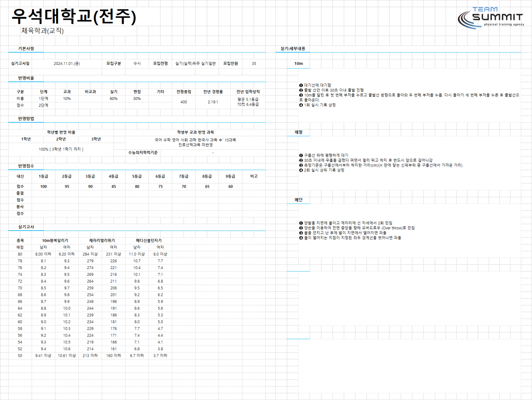Click the 반영방법 section header
The image size is (532, 400).
click(x=26, y=119)
